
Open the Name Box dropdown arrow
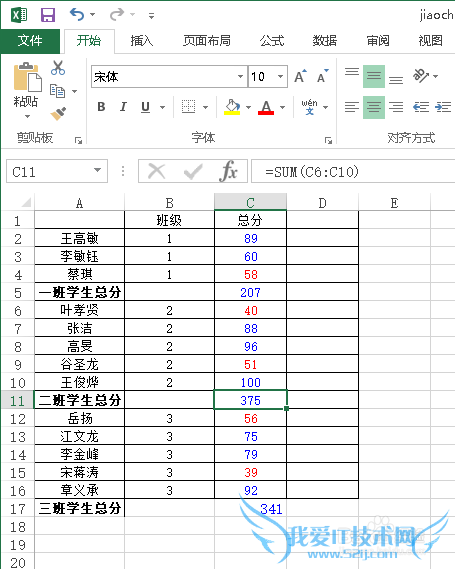click(97, 170)
